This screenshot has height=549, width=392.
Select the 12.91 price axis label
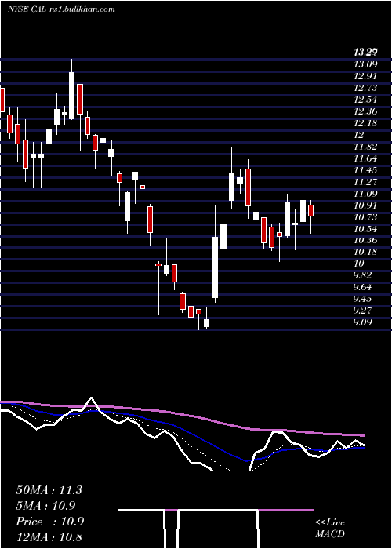pos(365,76)
